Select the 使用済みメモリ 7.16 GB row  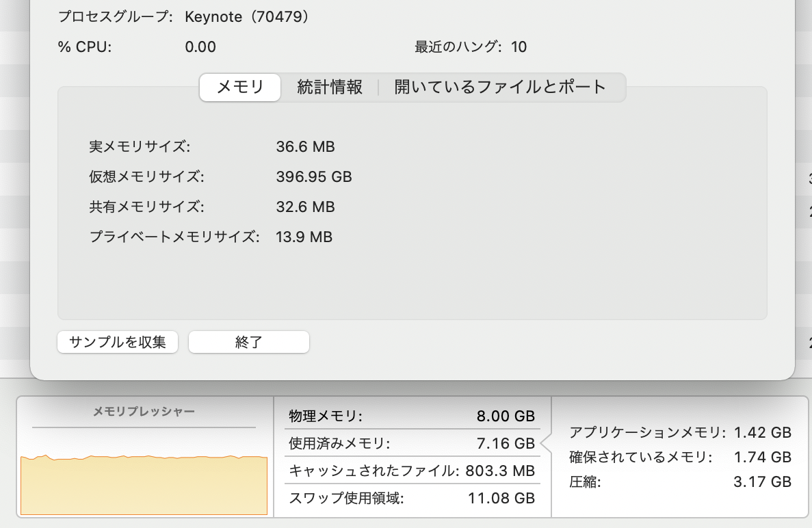(x=412, y=443)
